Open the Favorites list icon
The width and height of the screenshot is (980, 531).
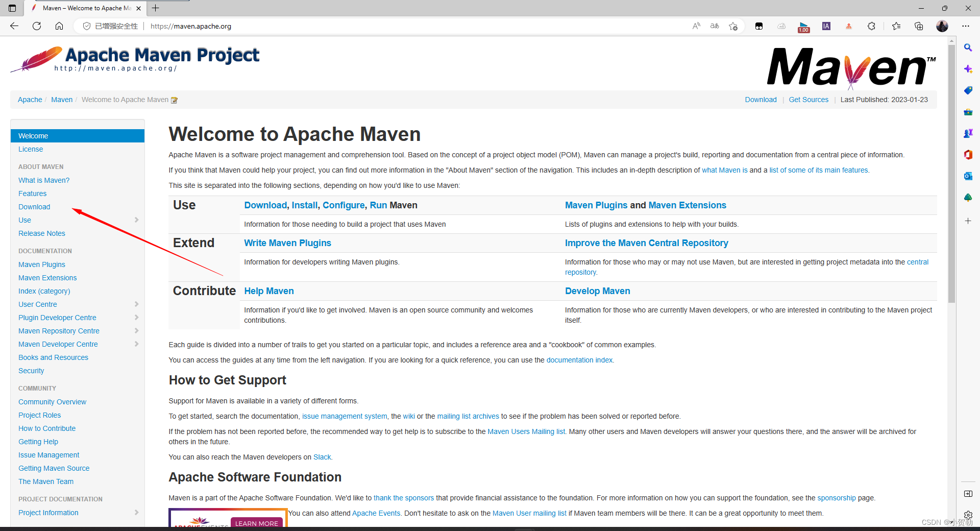(x=896, y=26)
